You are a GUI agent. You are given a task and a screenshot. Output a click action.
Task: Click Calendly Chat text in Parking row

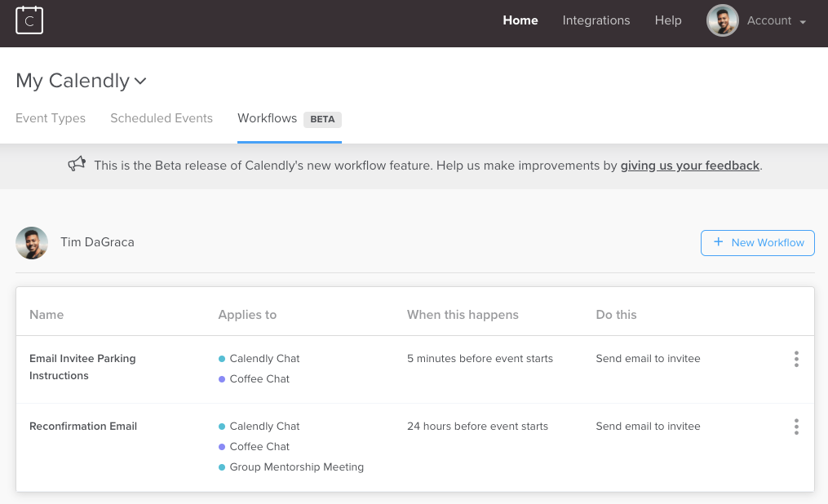[264, 358]
